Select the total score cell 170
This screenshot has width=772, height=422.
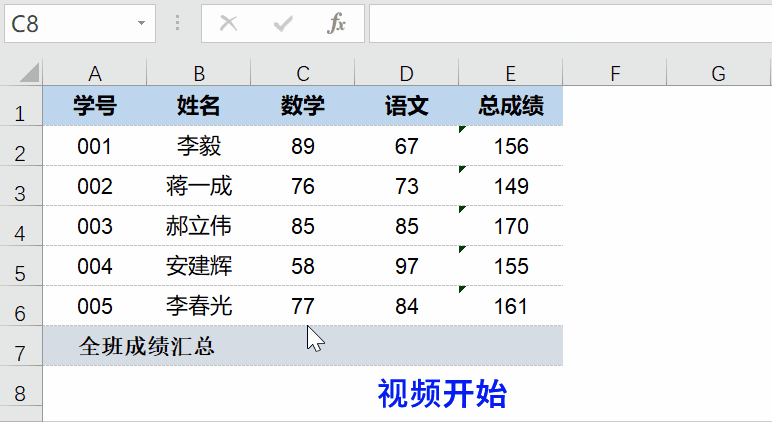click(x=511, y=226)
